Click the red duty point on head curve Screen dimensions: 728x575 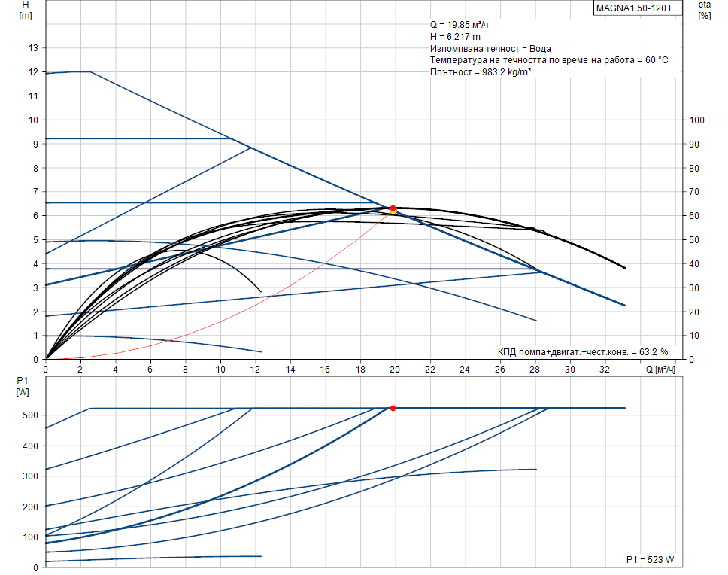click(x=393, y=208)
